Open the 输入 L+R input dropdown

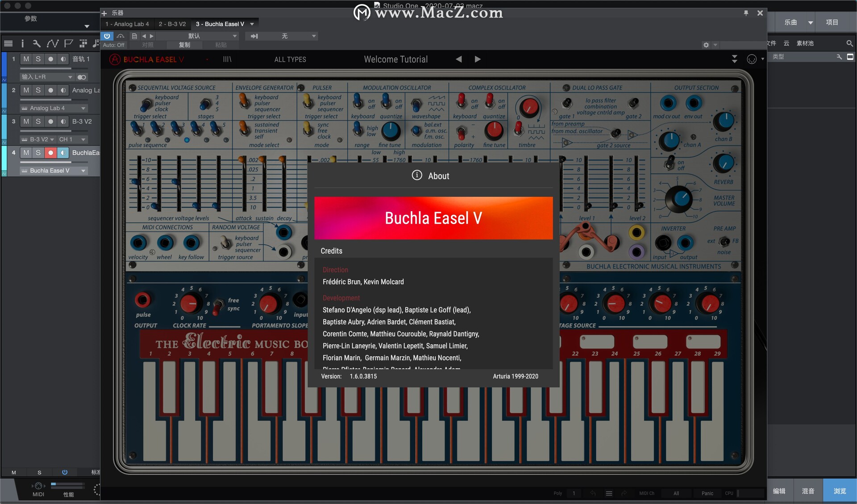47,77
